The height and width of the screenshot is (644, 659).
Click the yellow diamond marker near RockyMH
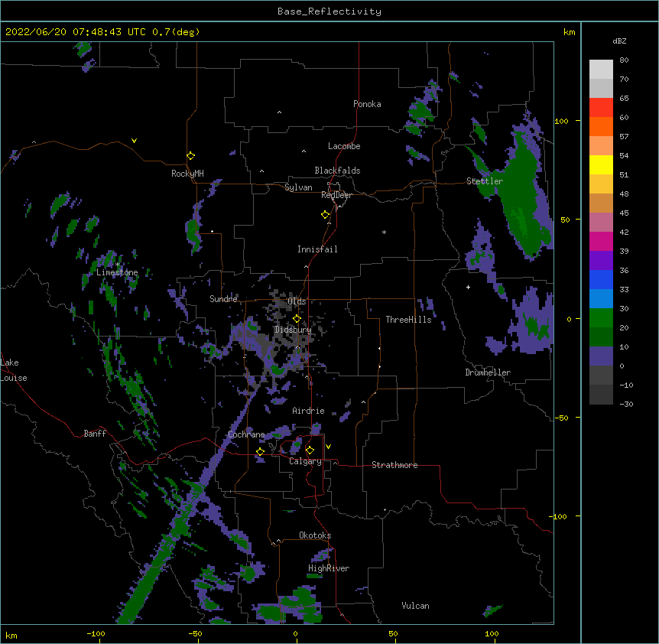190,156
